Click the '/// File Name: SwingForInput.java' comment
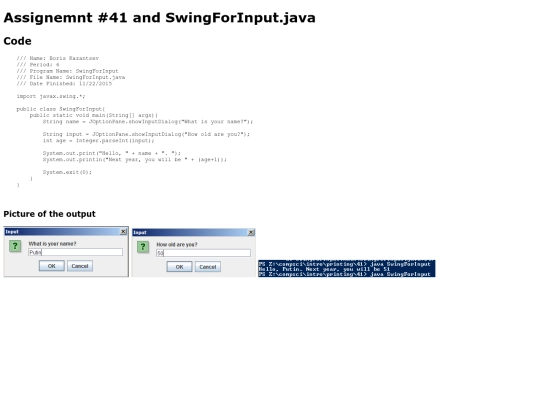This screenshot has height=405, width=540. (x=71, y=77)
